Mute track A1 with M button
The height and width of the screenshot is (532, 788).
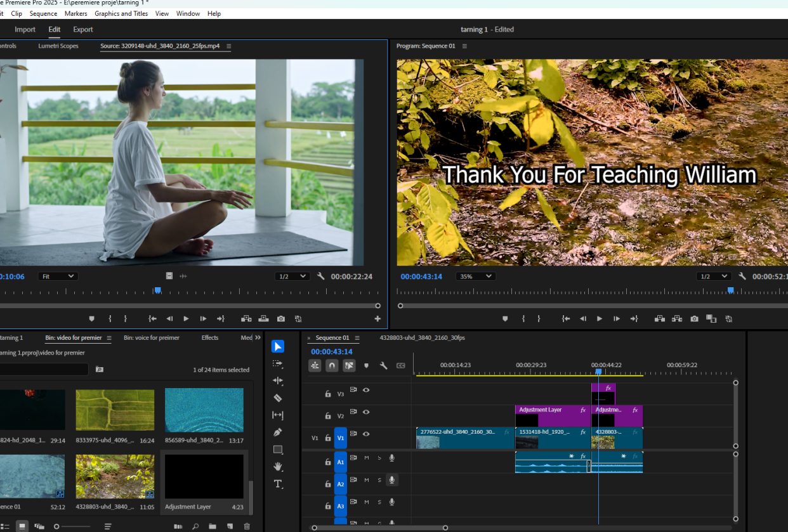pos(366,458)
